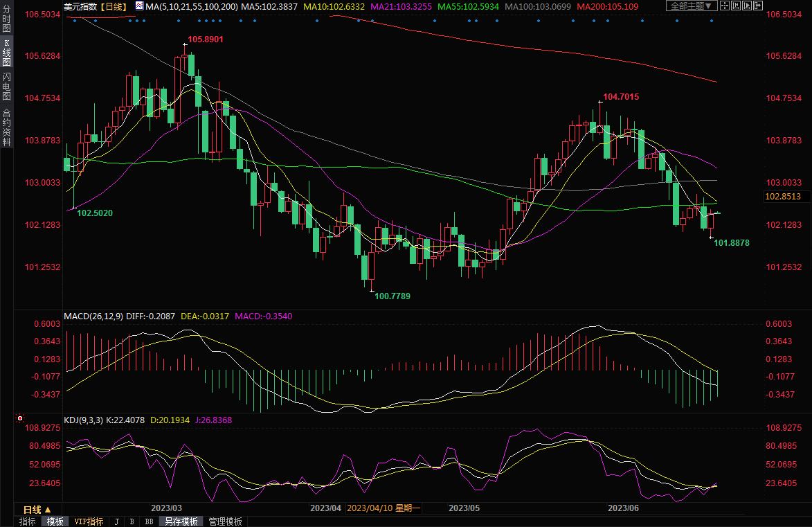Click the 105.8901 high price marker
The width and height of the screenshot is (812, 527).
point(205,39)
